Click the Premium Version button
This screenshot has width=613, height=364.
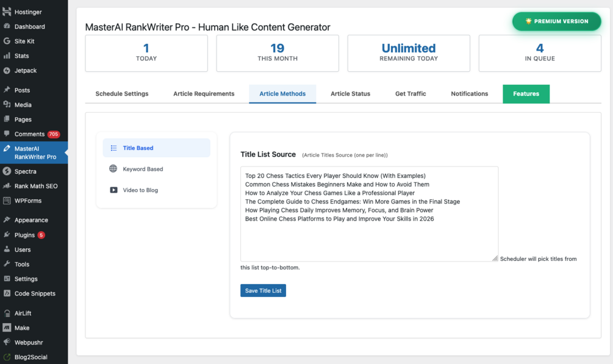[x=556, y=21]
